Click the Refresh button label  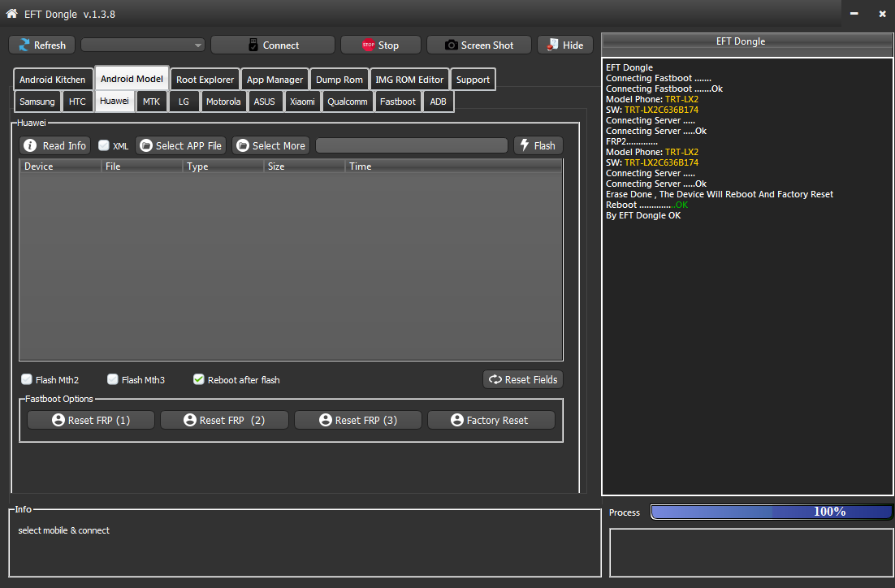[x=50, y=45]
